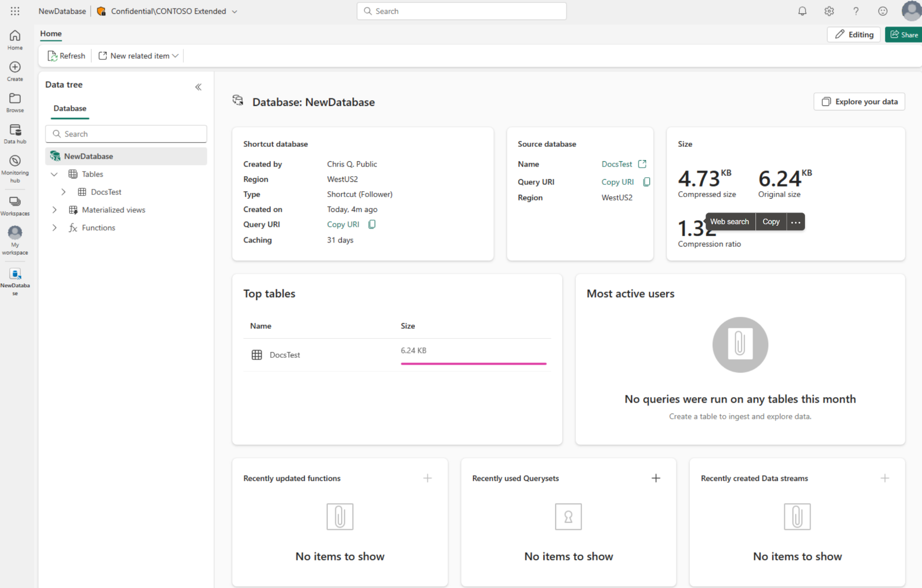Open notifications bell icon
This screenshot has width=922, height=588.
802,11
